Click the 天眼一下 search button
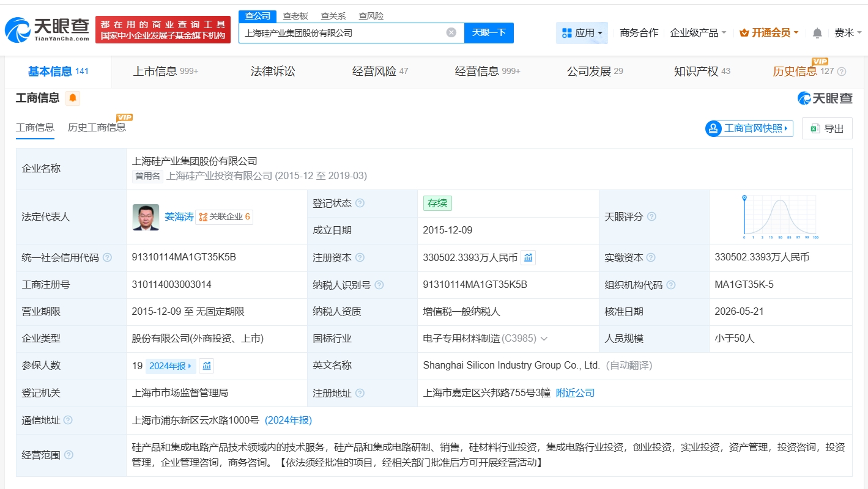 point(489,33)
